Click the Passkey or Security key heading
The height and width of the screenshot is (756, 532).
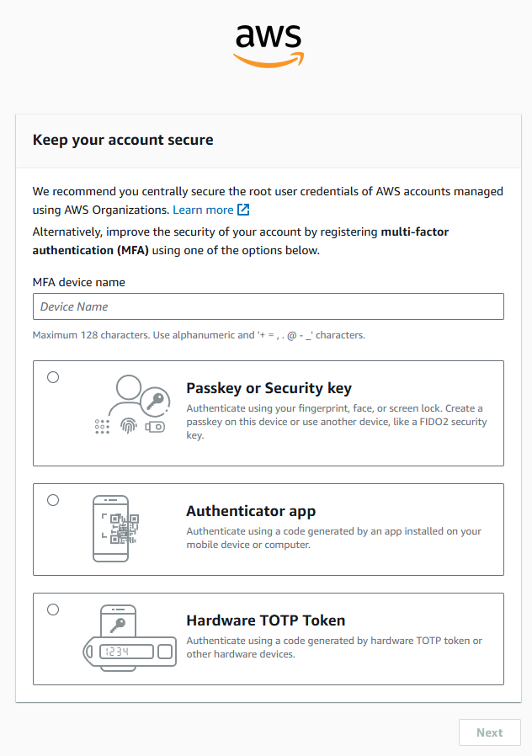pyautogui.click(x=269, y=388)
